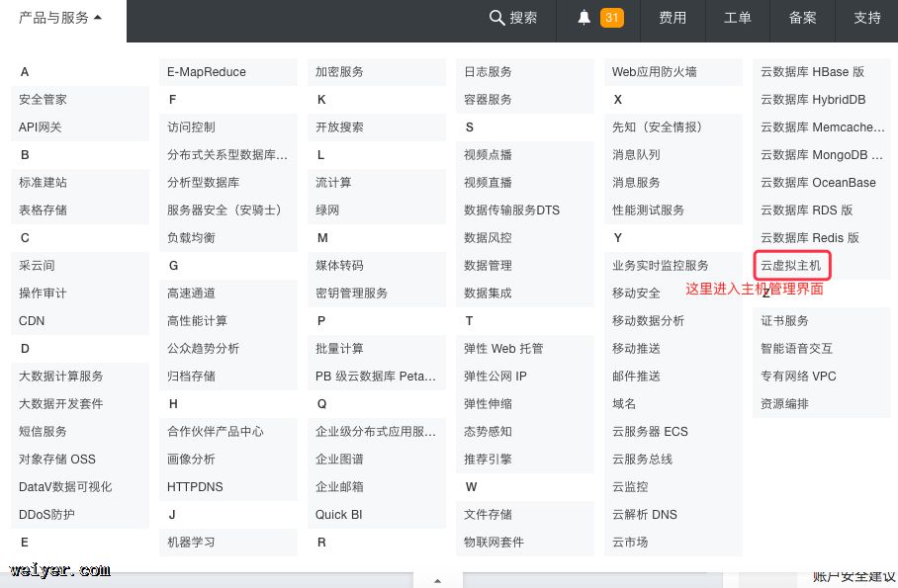Open 合作伙伴产品中心
Image resolution: width=898 pixels, height=588 pixels.
tap(216, 432)
